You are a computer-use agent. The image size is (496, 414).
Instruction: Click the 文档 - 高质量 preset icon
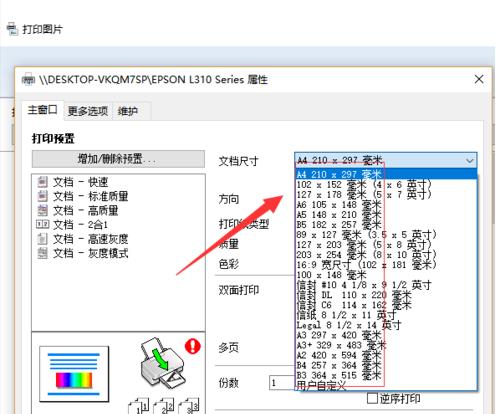42,210
